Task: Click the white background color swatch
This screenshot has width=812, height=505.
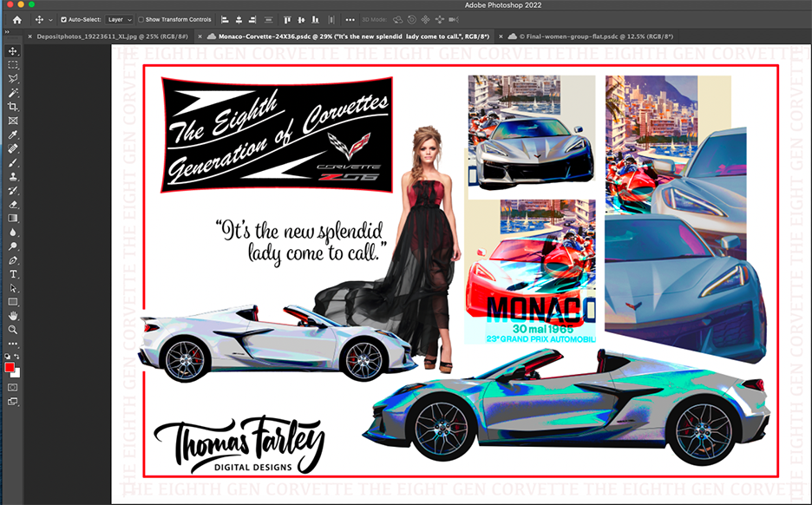Action: point(17,373)
